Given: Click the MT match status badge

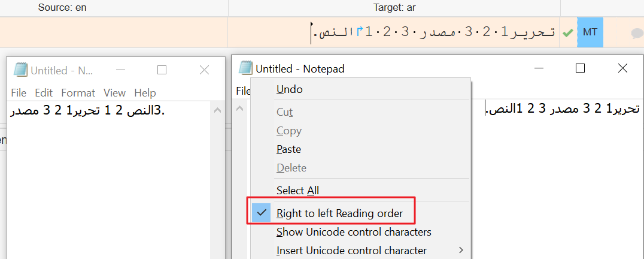Looking at the screenshot, I should [590, 32].
